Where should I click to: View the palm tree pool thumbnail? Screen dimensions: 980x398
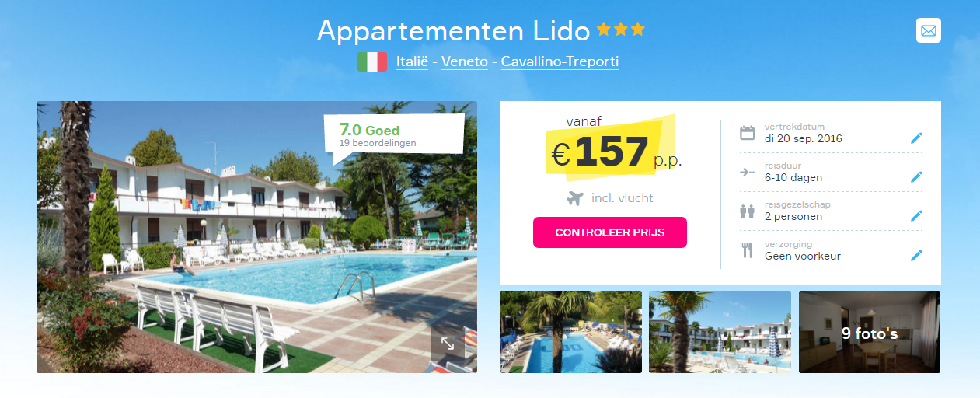point(570,332)
